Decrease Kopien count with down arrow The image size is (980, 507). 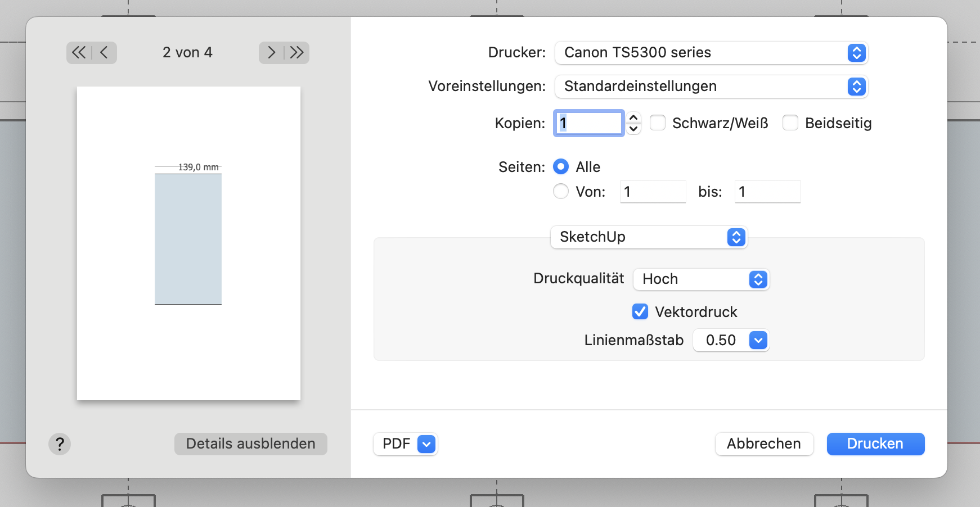coord(633,129)
